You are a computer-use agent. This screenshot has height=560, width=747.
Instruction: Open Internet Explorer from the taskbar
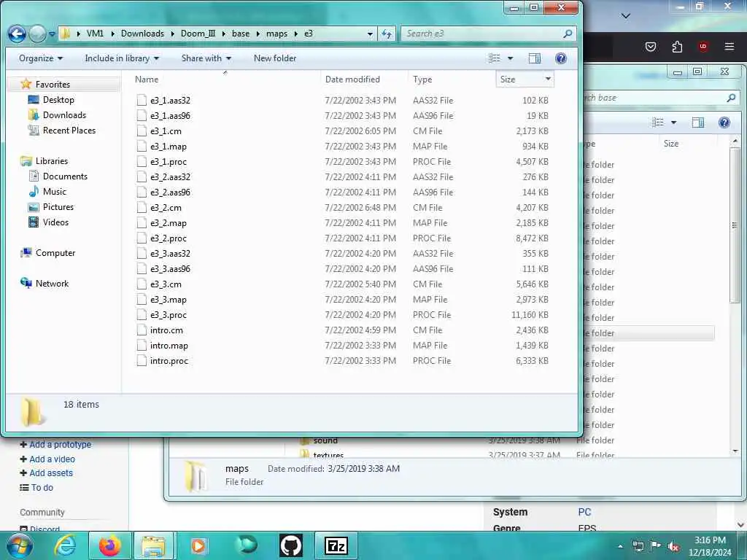[65, 545]
